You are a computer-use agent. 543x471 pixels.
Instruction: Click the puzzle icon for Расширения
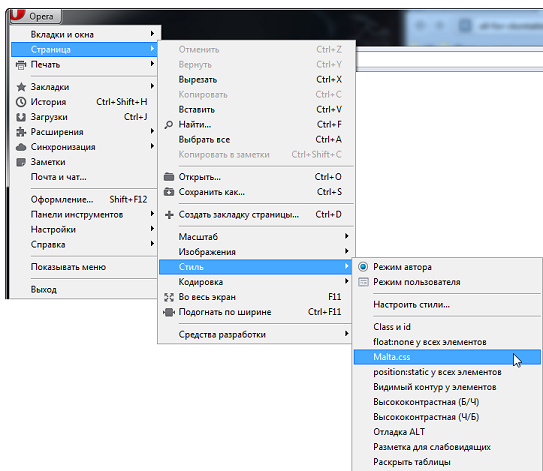(21, 132)
